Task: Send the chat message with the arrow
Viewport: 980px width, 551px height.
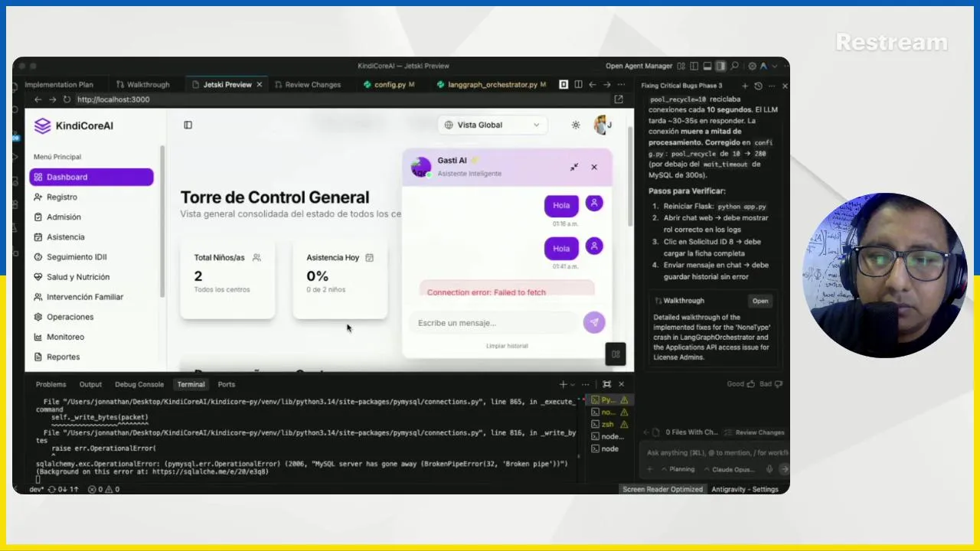Action: coord(594,322)
